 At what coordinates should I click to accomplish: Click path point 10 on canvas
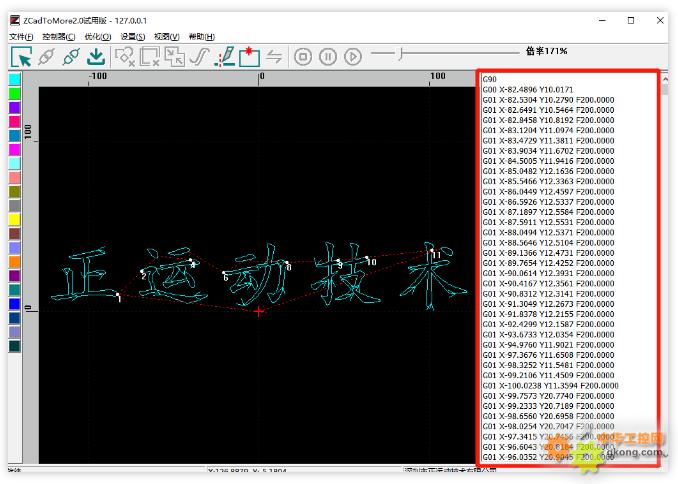point(367,258)
